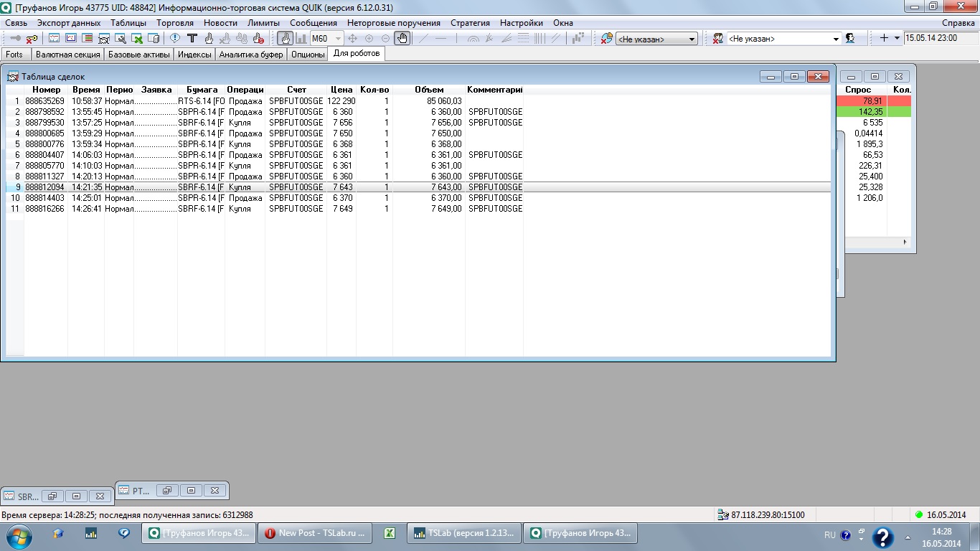Click the pie chart icon with red X
Viewport: 980px width, 551px height.
pos(606,38)
